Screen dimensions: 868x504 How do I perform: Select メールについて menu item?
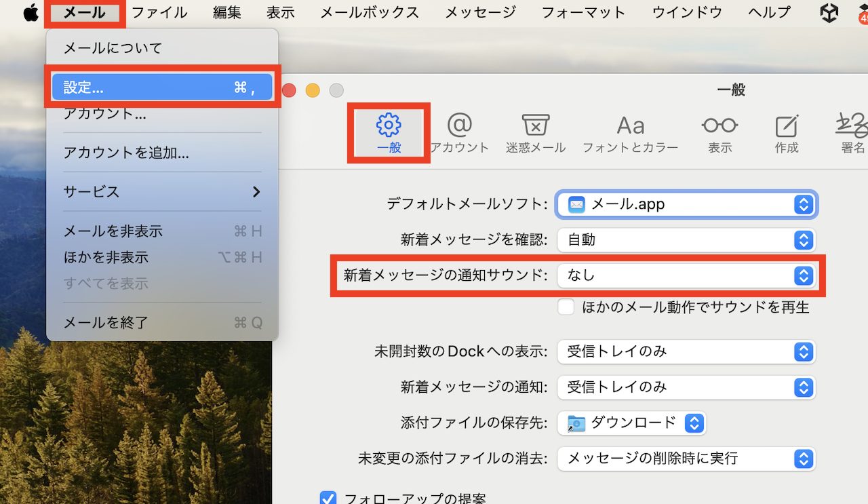pos(162,48)
